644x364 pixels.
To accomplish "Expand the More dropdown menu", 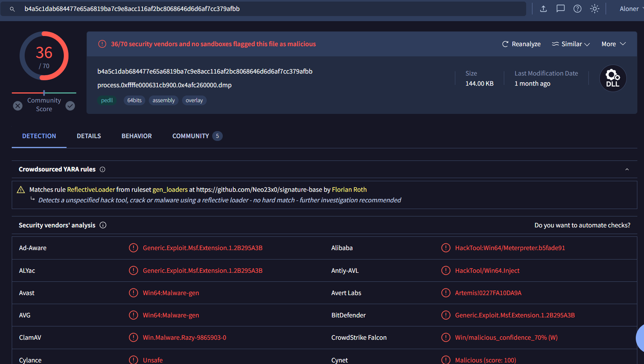I will [x=613, y=44].
